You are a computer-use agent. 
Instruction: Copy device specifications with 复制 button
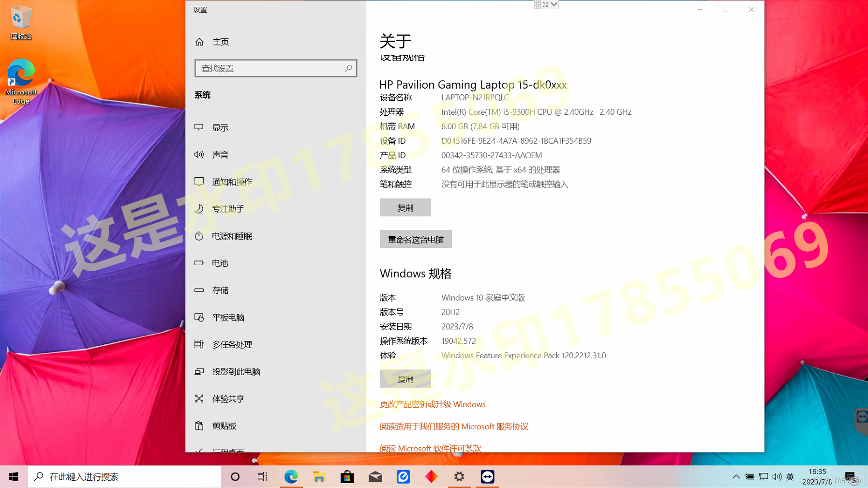(405, 208)
